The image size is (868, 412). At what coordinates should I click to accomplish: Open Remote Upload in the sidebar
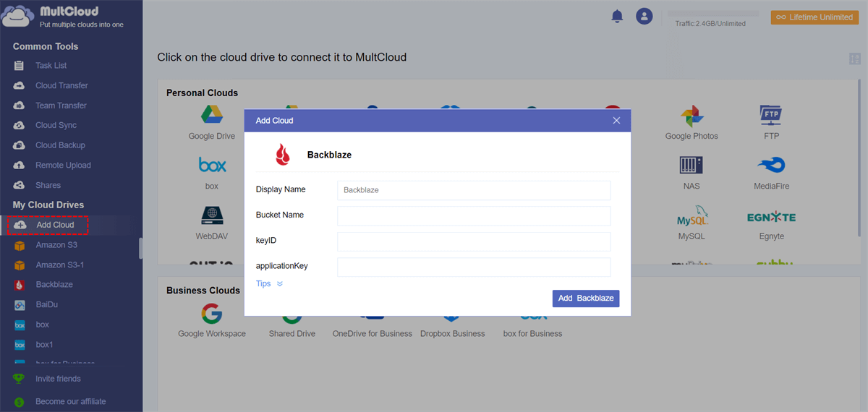tap(63, 166)
